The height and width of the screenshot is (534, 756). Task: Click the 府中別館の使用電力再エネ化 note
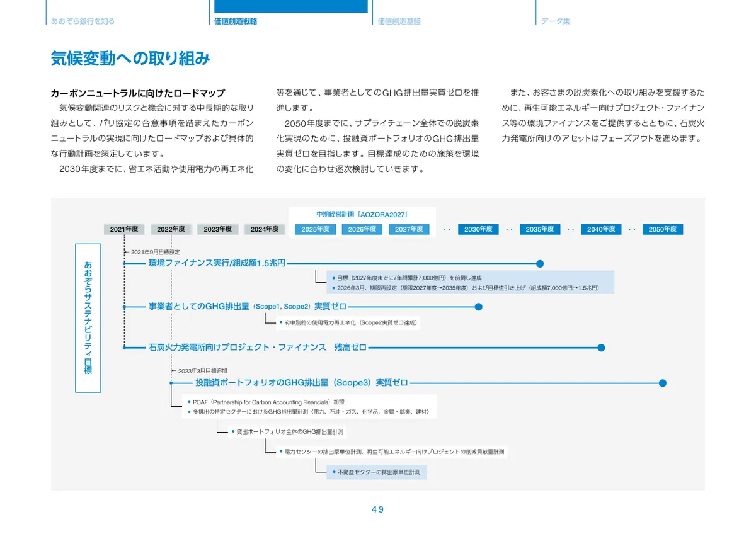tap(347, 322)
